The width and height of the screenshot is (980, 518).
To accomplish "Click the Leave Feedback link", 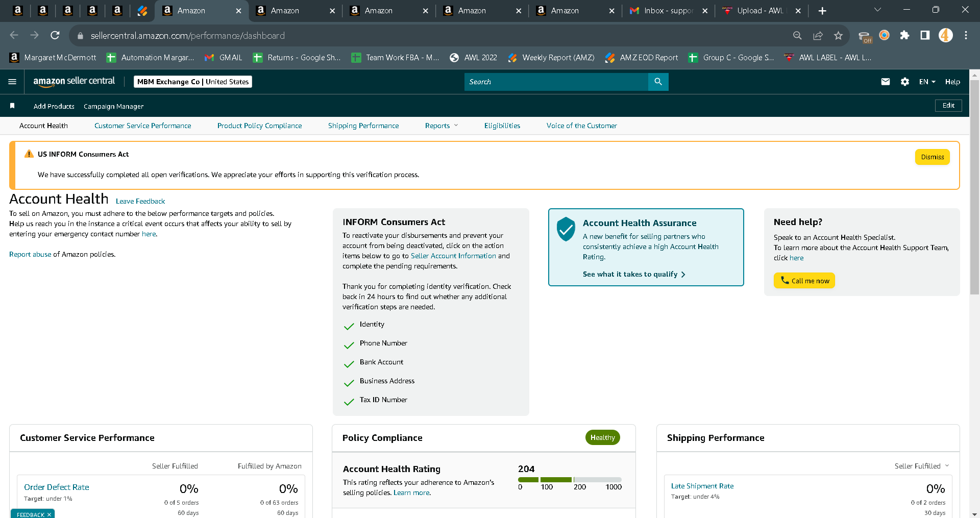I will (x=140, y=201).
